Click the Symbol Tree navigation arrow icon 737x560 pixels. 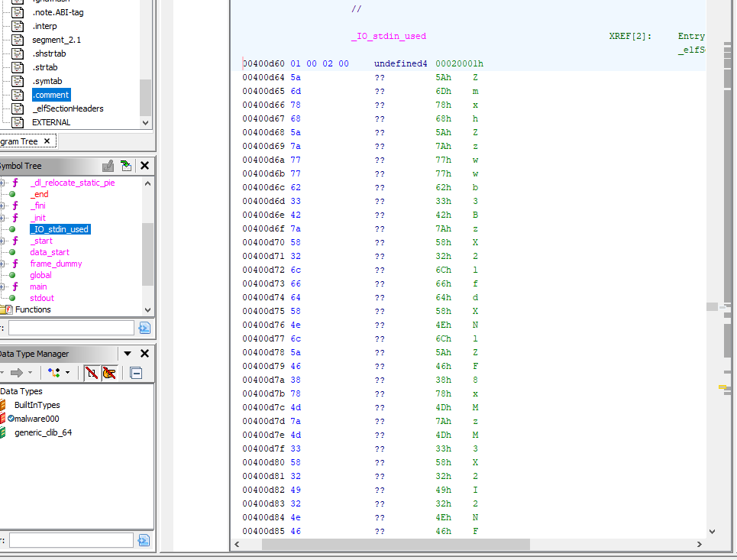pos(126,166)
